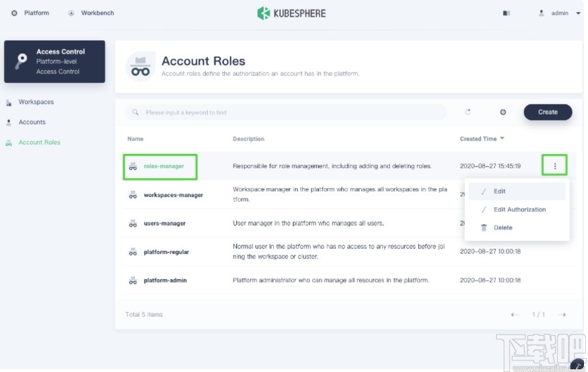
Task: Go to the next page arrow
Action: (561, 315)
